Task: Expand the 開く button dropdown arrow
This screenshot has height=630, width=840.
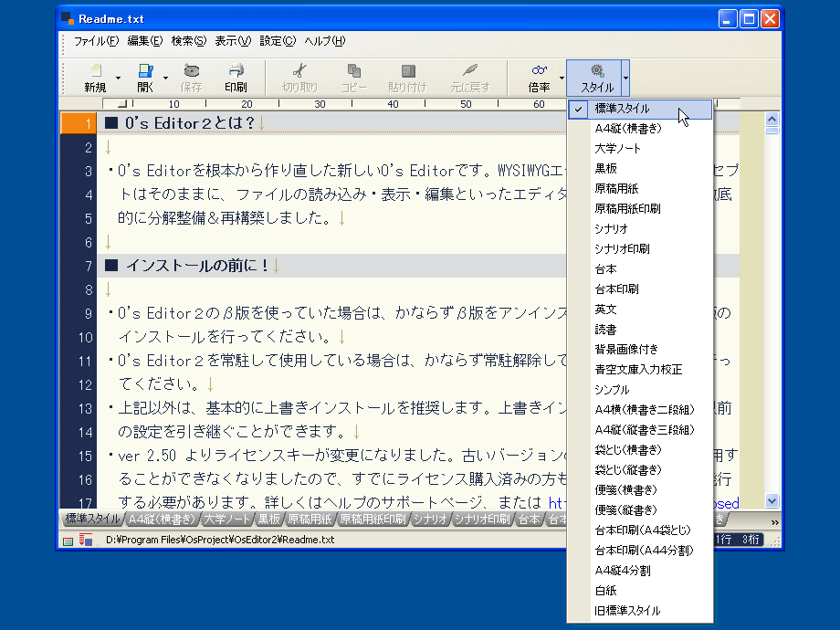Action: pyautogui.click(x=165, y=79)
